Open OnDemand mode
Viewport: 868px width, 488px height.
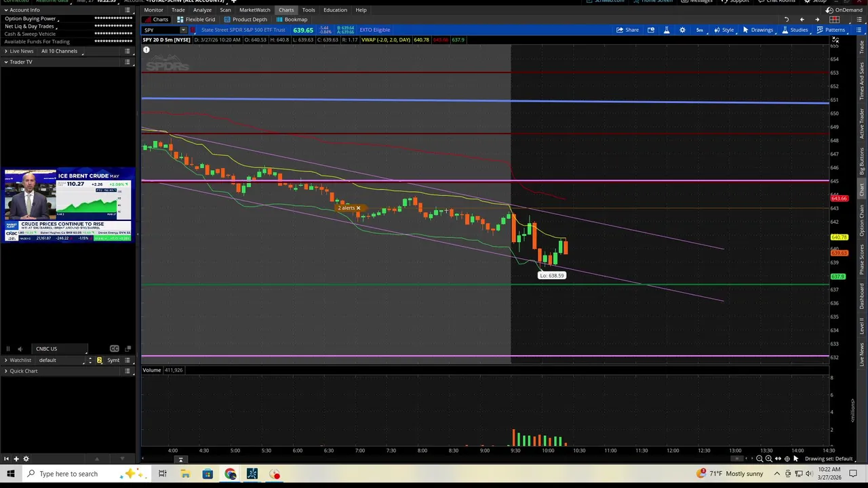[x=844, y=10]
